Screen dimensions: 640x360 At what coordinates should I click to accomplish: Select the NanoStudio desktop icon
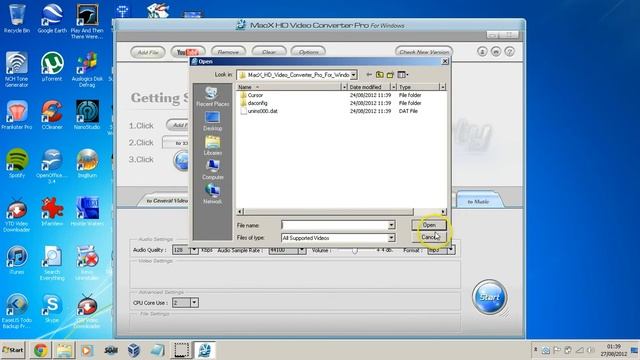tap(87, 115)
